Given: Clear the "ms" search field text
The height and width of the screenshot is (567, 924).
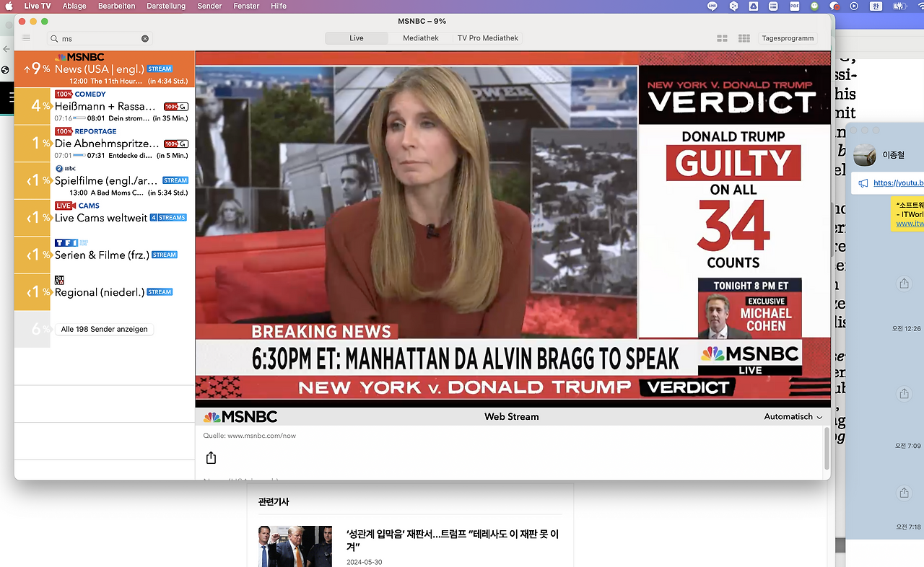Looking at the screenshot, I should (145, 39).
